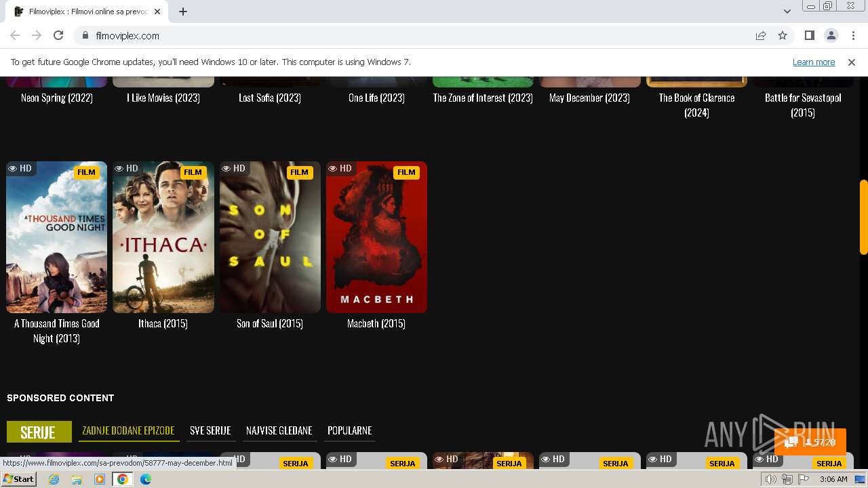Open the browser side panel
The width and height of the screenshot is (868, 488).
tap(809, 35)
